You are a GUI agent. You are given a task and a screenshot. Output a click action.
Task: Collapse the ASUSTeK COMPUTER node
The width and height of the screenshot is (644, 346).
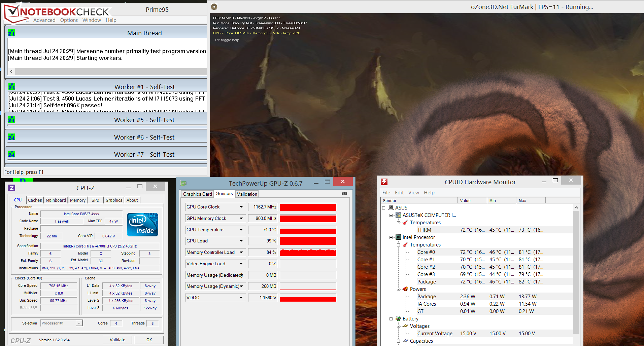[391, 215]
